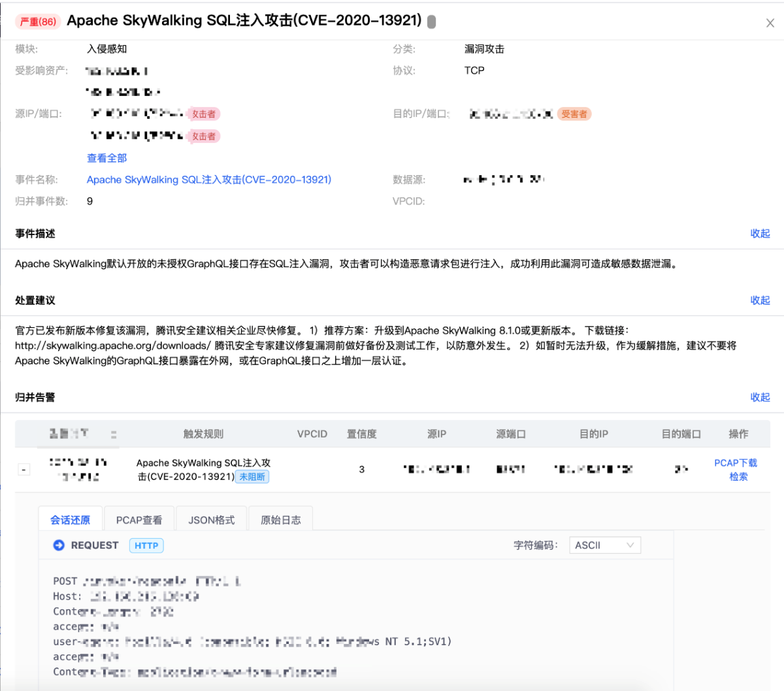
Task: Click the 严重(86) severity badge
Action: (38, 22)
